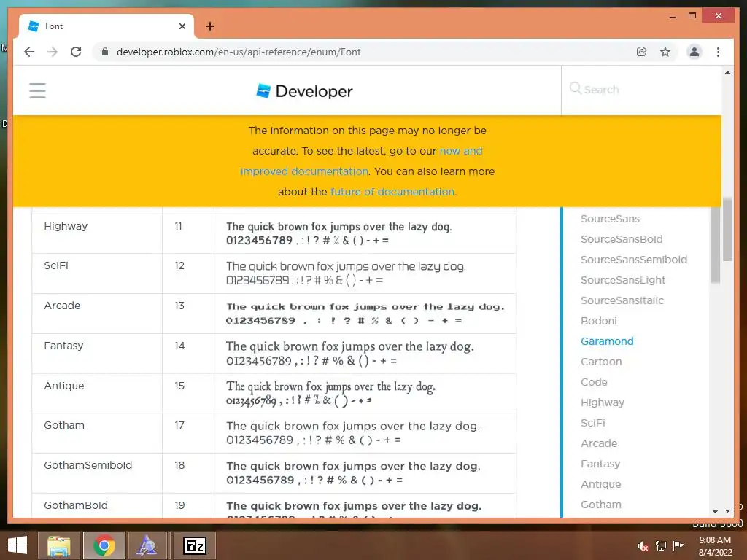Open the 7-Zip taskbar icon

pos(194,545)
